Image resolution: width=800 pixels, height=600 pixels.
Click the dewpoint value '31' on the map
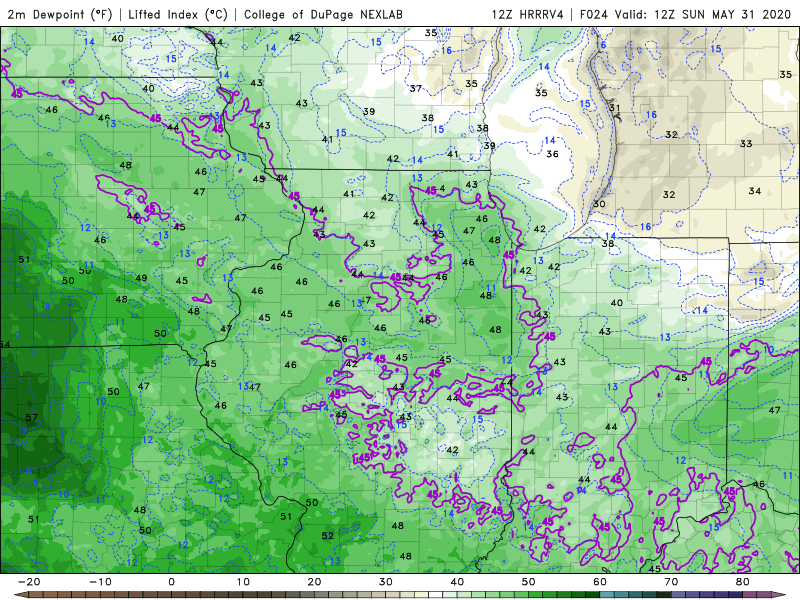[615, 108]
